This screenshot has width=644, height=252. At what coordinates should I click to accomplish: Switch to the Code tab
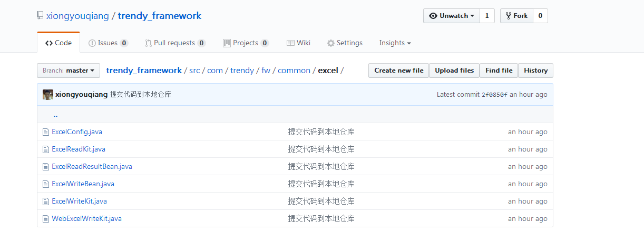[58, 43]
